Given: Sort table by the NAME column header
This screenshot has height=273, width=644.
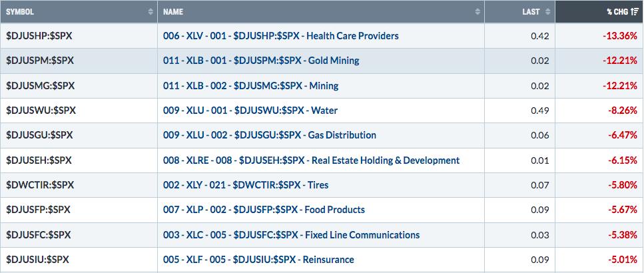Looking at the screenshot, I should tap(321, 11).
